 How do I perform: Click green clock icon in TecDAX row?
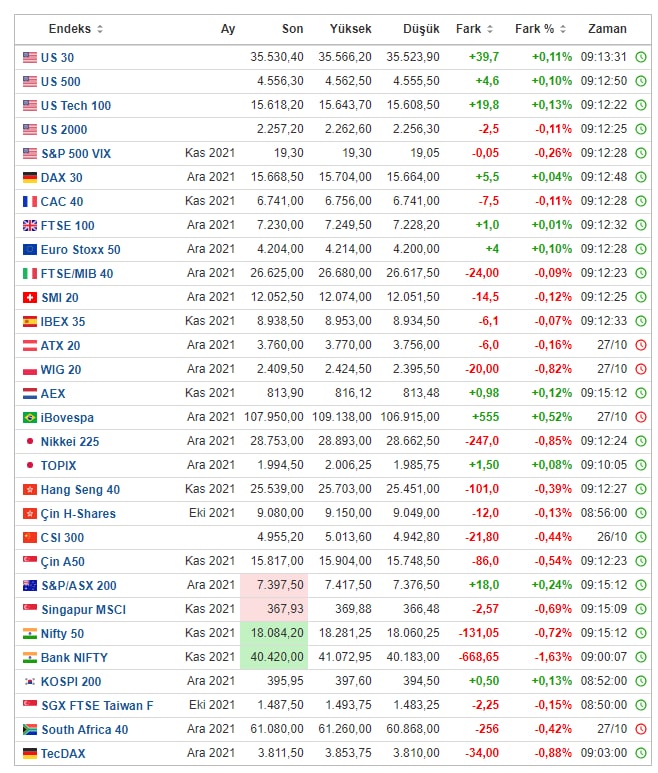(x=641, y=753)
